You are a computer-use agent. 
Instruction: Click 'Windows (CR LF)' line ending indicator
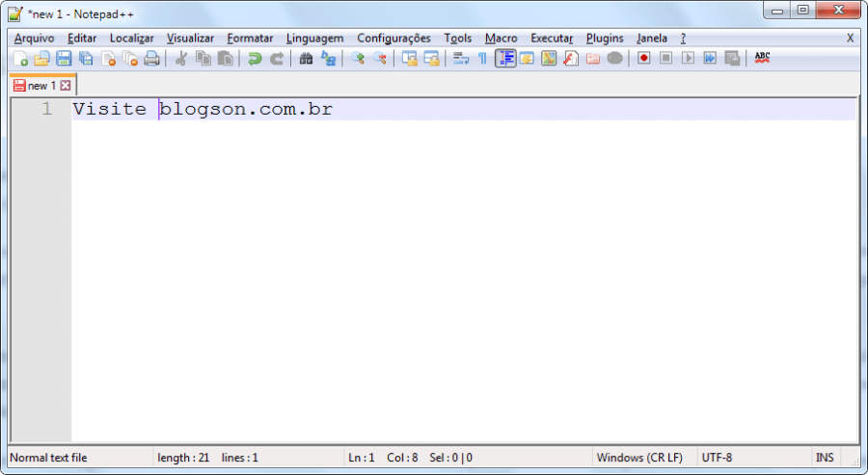639,458
